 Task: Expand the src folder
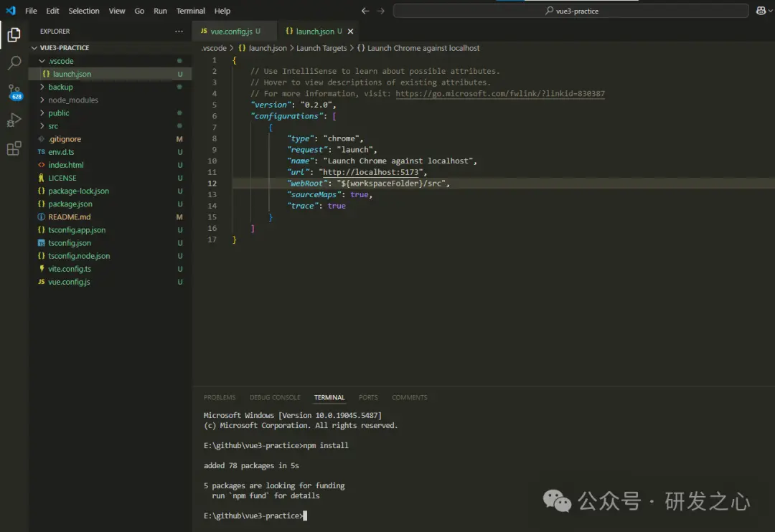point(53,126)
